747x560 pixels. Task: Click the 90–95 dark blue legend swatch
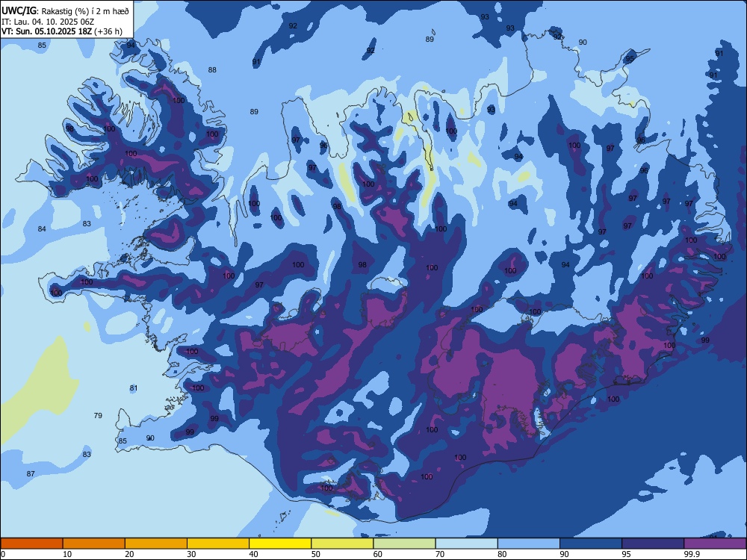pyautogui.click(x=591, y=544)
